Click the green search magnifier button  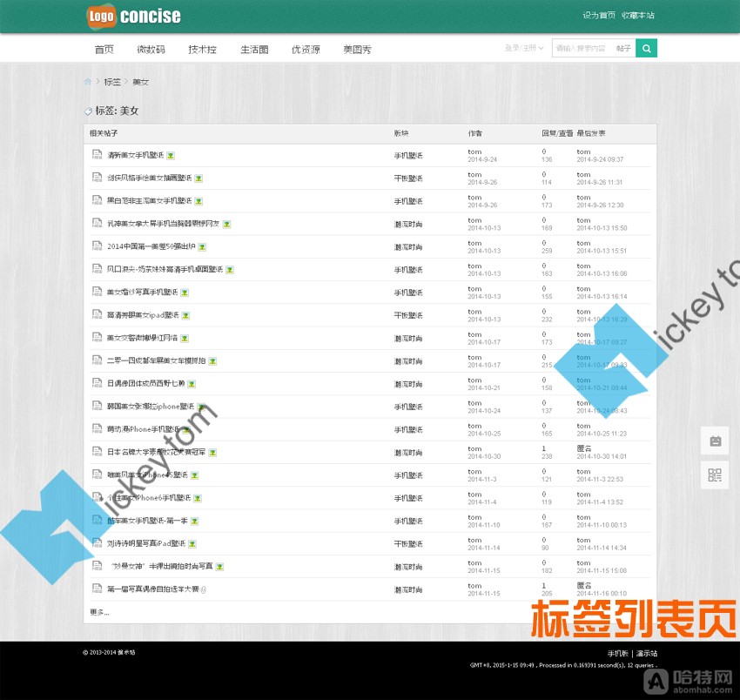coord(646,48)
